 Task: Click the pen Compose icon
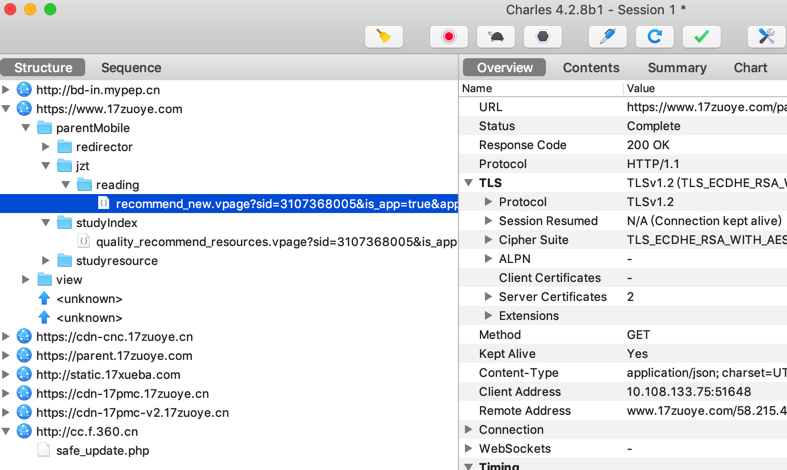coord(607,37)
